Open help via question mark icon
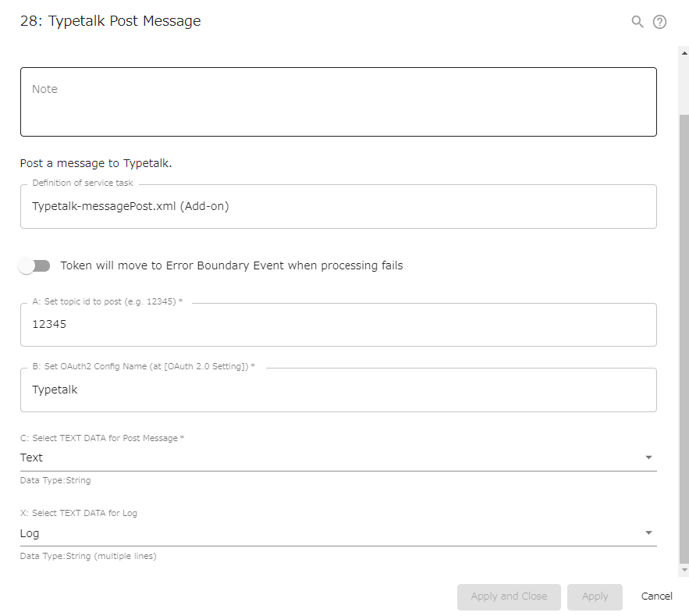 [659, 22]
